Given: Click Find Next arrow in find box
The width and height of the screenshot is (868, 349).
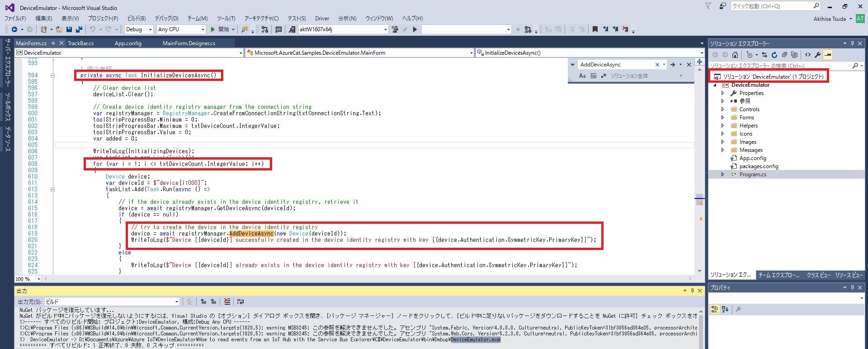Looking at the screenshot, I should coord(672,65).
